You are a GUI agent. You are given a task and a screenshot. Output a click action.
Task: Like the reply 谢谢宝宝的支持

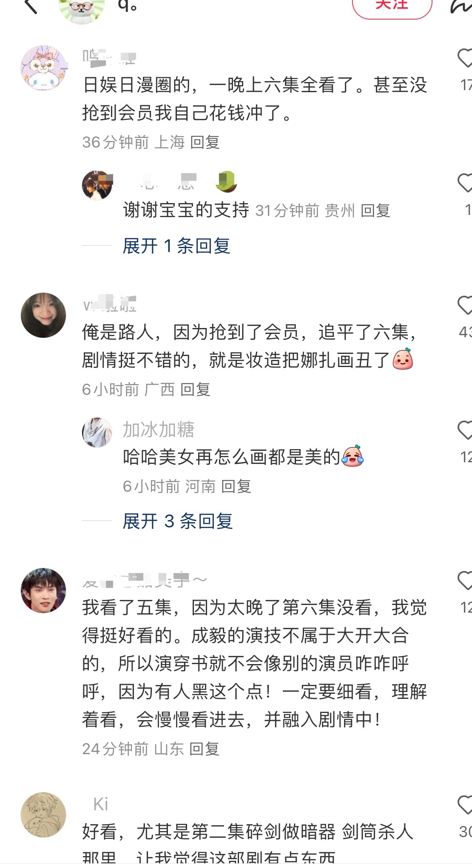465,183
